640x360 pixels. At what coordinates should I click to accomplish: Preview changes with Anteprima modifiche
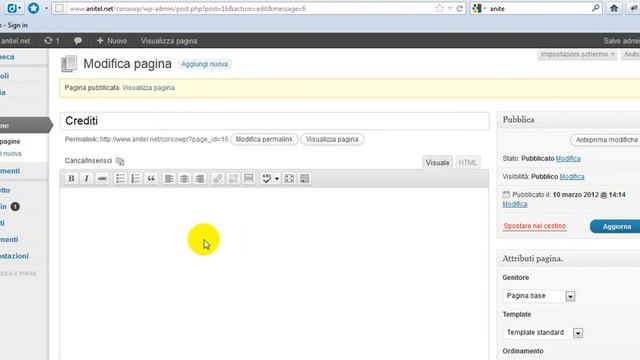tap(606, 140)
